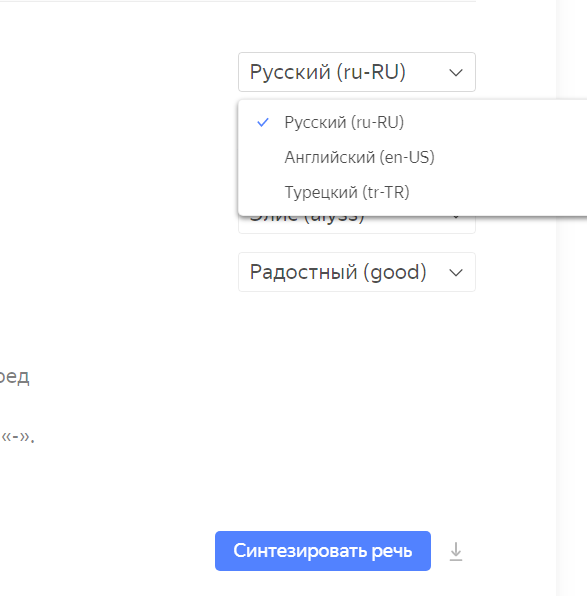Expand the Радостный (good) chevron arrow
The height and width of the screenshot is (596, 587).
coord(456,272)
